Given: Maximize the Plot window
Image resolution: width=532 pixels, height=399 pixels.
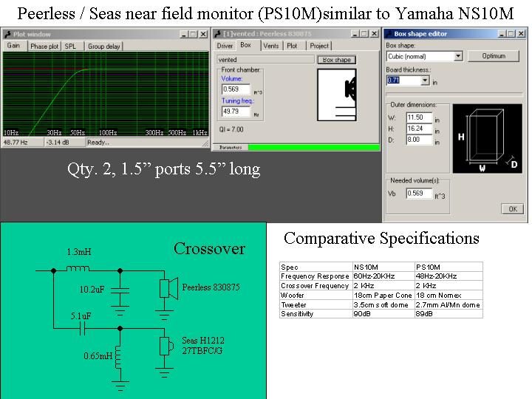Looking at the screenshot, I should (193, 34).
